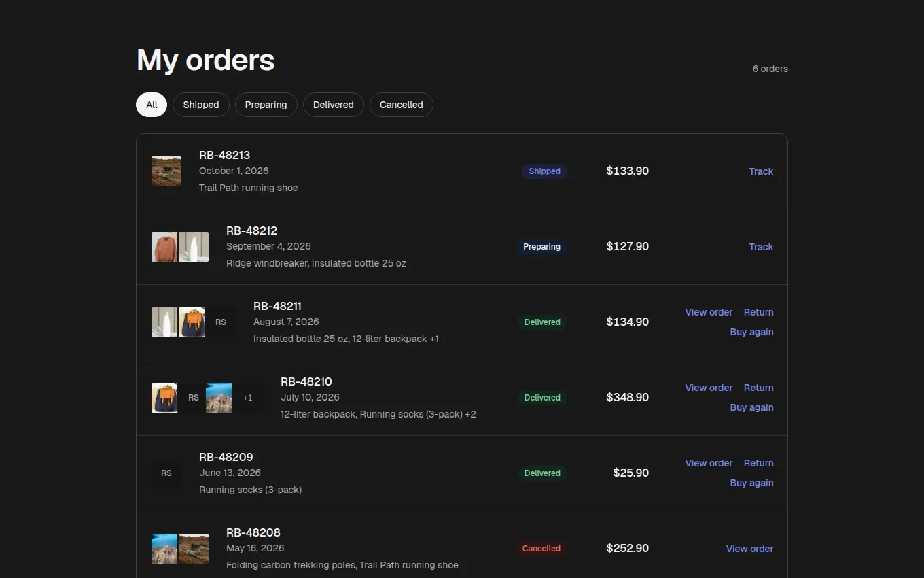This screenshot has height=578, width=924.
Task: Click bottle thumbnail in order RB-48212
Action: [x=194, y=247]
